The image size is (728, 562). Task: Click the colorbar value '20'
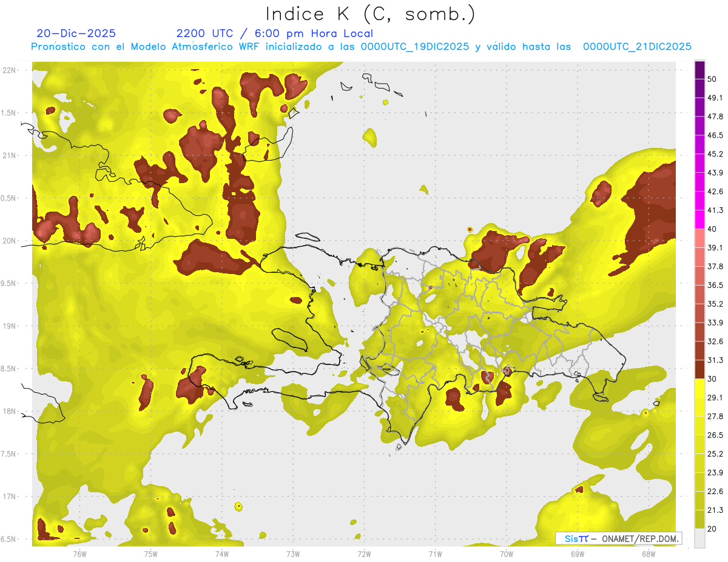tap(713, 529)
